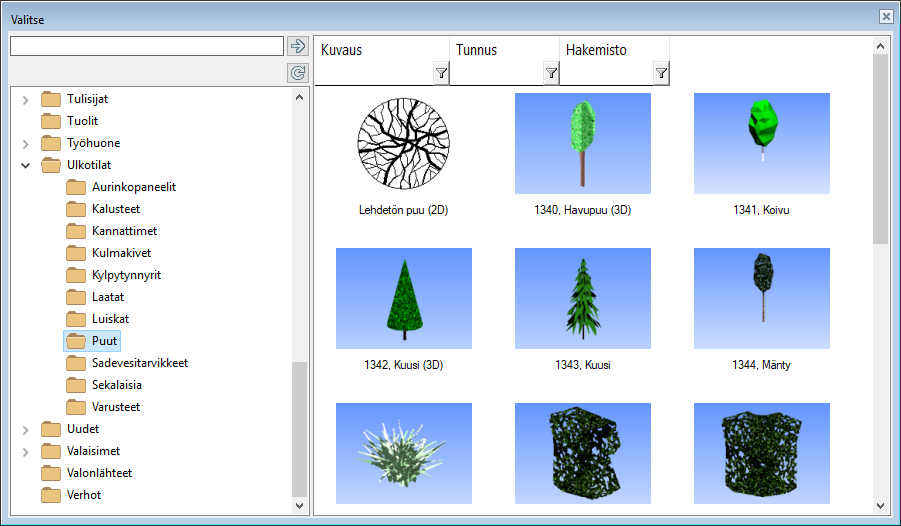Image resolution: width=901 pixels, height=526 pixels.
Task: Collapse the Ulkotilat folder
Action: [26, 166]
